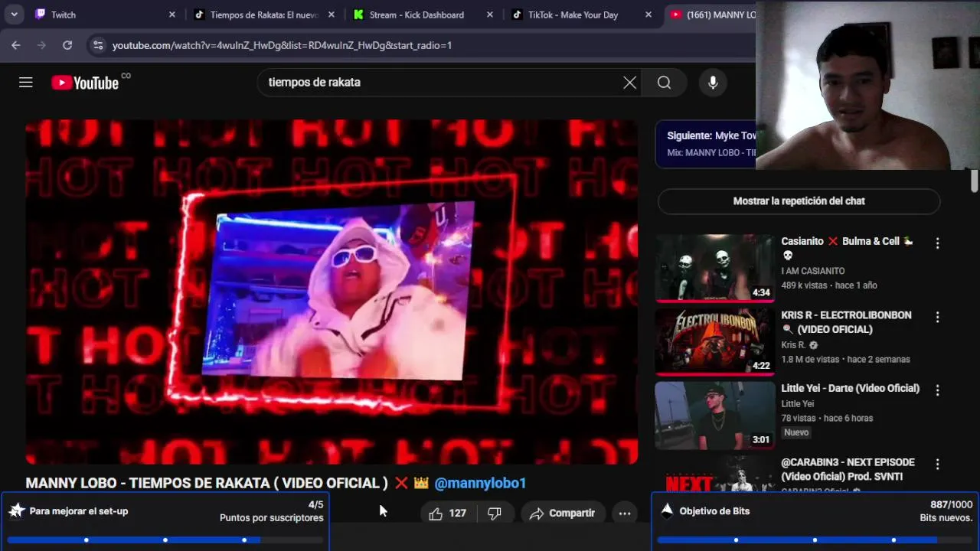Open @CARABIN3 NEXT EPISODE video title

pyautogui.click(x=848, y=469)
